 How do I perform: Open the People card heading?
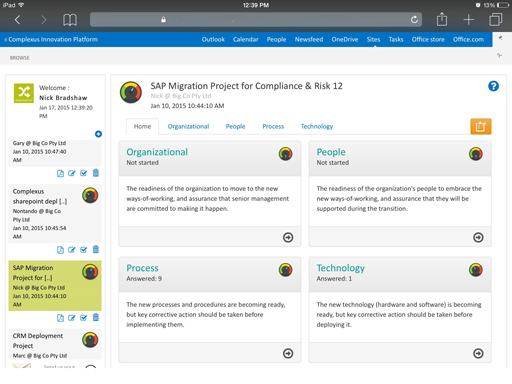[x=331, y=152]
